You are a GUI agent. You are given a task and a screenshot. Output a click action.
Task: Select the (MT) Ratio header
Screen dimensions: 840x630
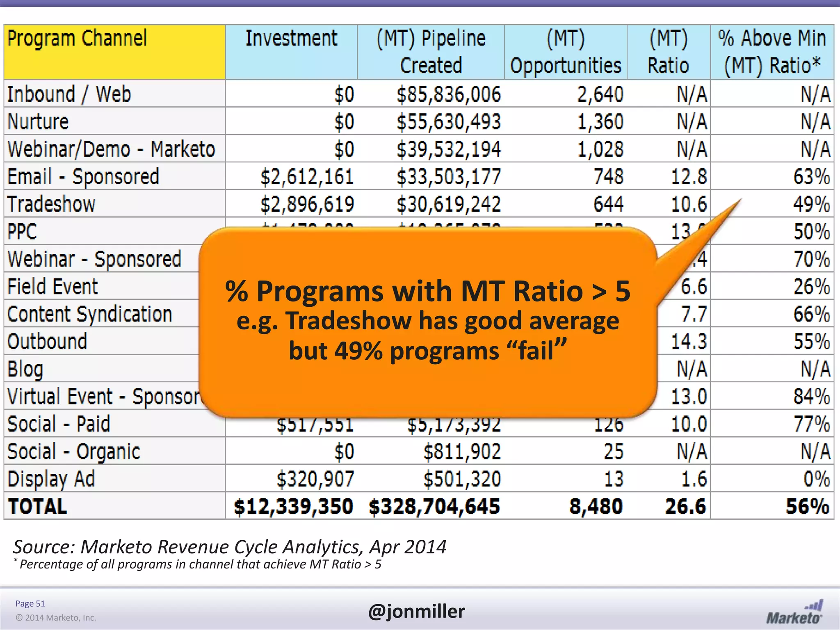[669, 52]
